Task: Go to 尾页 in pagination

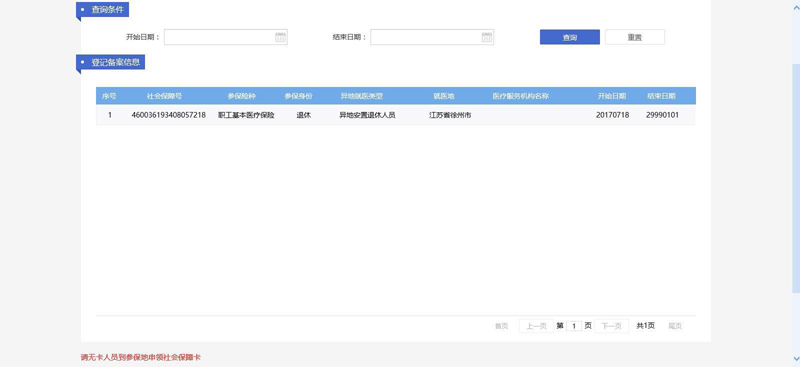Action: tap(675, 326)
